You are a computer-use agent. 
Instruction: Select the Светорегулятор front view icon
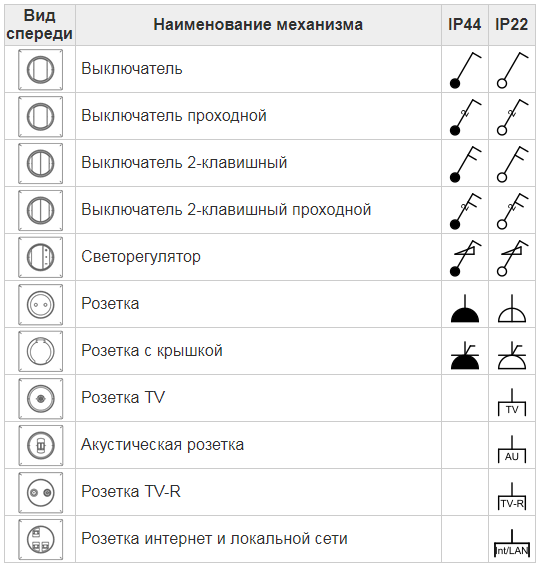point(40,258)
